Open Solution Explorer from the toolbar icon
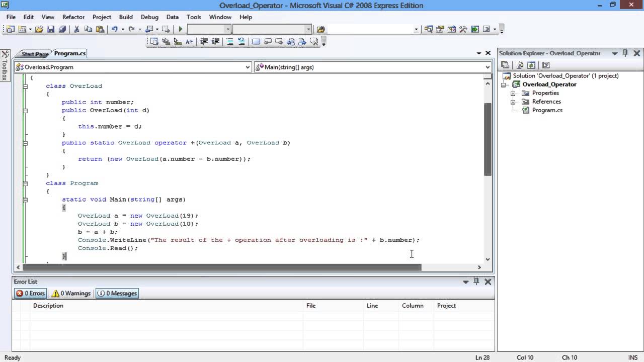 (x=429, y=29)
